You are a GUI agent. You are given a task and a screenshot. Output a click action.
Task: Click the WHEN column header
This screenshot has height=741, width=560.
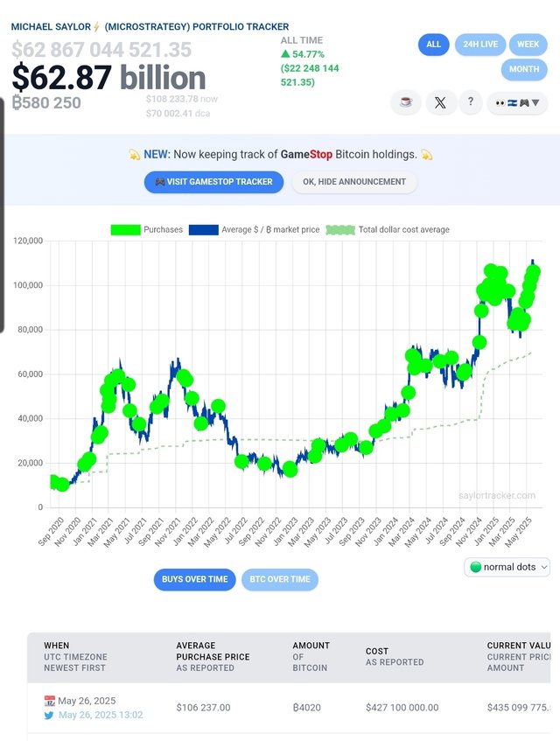click(x=75, y=656)
